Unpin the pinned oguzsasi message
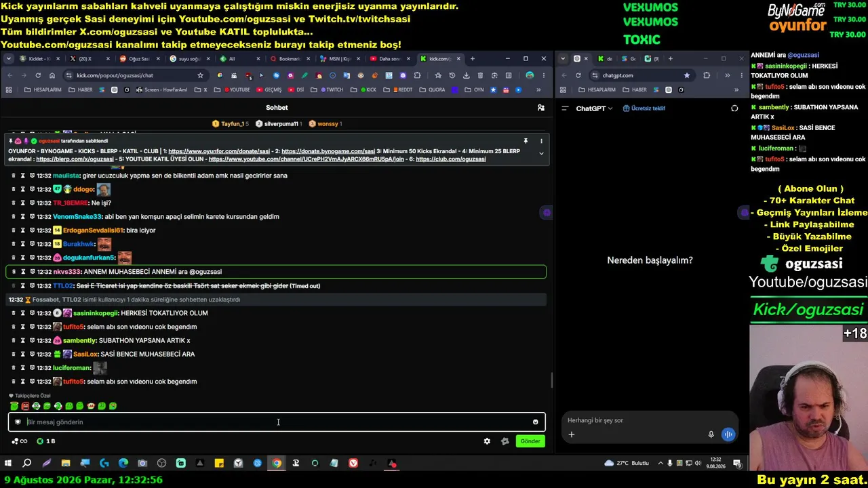Viewport: 868px width, 488px height. coord(526,141)
